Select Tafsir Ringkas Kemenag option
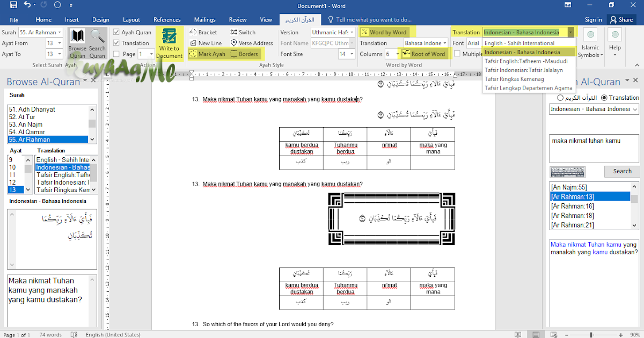Viewport: 644px width, 338px height. coord(529,79)
